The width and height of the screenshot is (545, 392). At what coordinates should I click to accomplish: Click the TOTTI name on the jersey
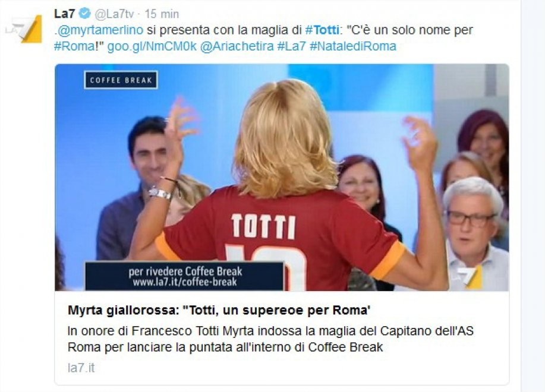(x=263, y=226)
